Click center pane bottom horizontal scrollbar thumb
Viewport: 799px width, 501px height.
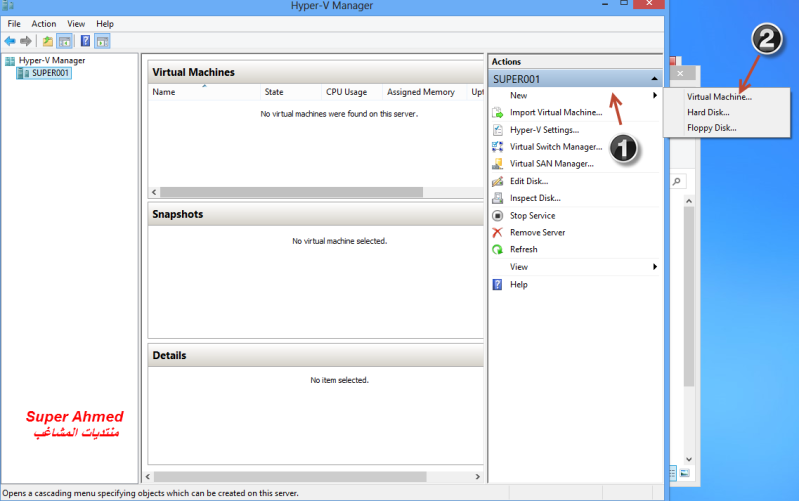[290, 477]
